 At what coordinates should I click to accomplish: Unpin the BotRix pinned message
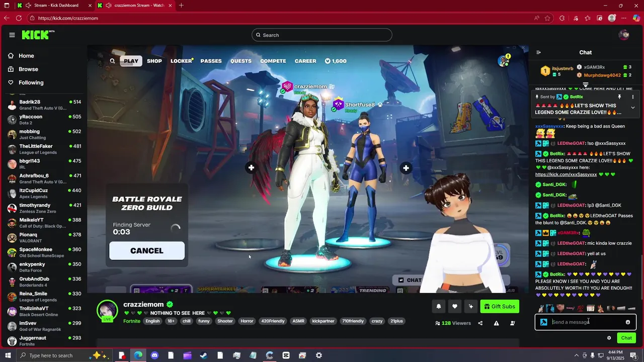619,97
